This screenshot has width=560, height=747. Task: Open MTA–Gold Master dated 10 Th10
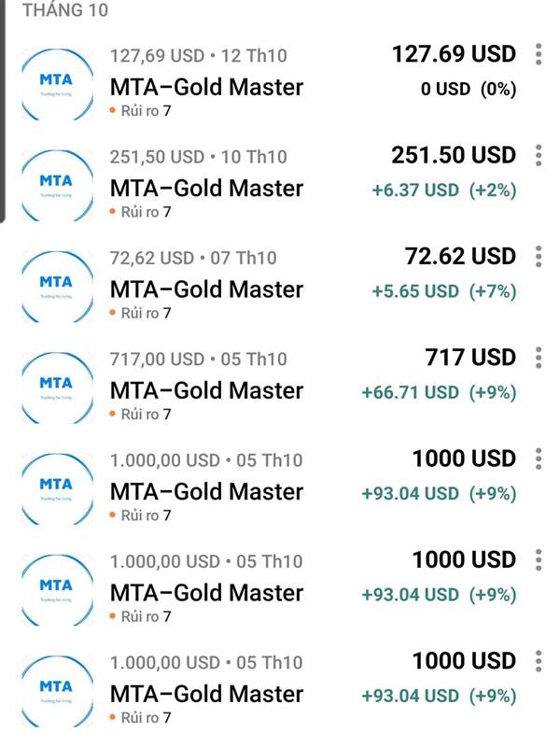click(206, 189)
